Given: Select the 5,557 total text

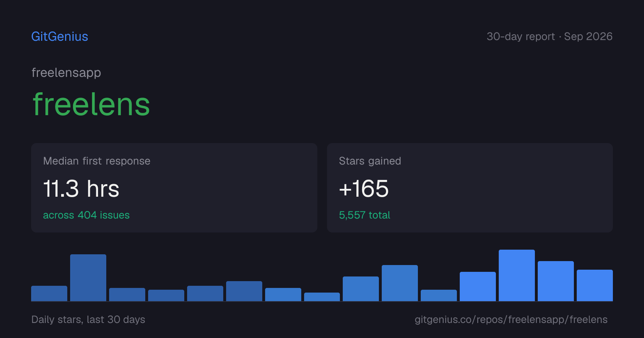Looking at the screenshot, I should (x=364, y=215).
